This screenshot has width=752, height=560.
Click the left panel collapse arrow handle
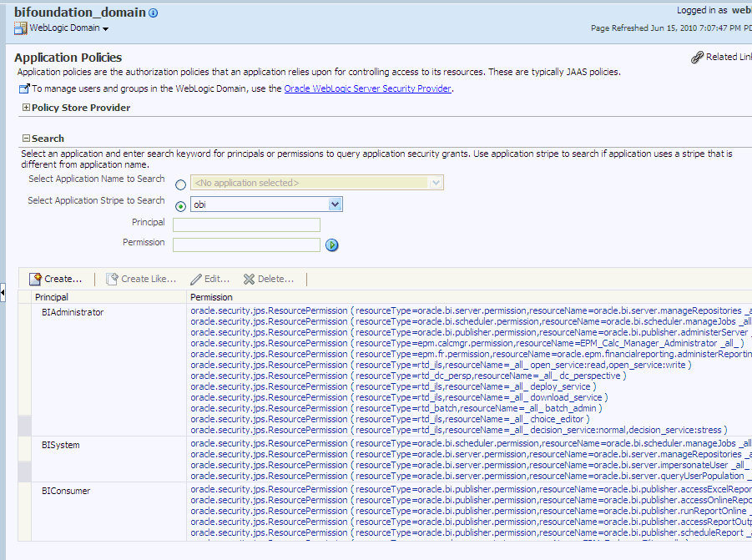[x=3, y=292]
